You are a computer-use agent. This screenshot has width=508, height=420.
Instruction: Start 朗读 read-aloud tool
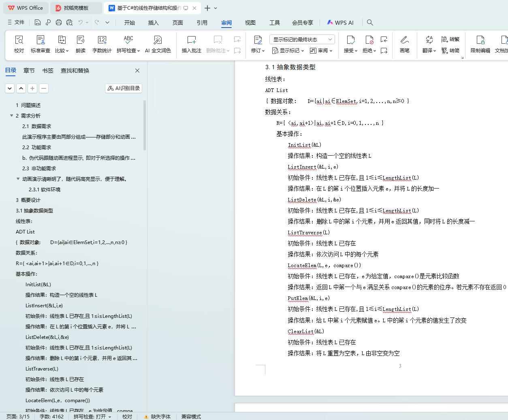coord(81,44)
